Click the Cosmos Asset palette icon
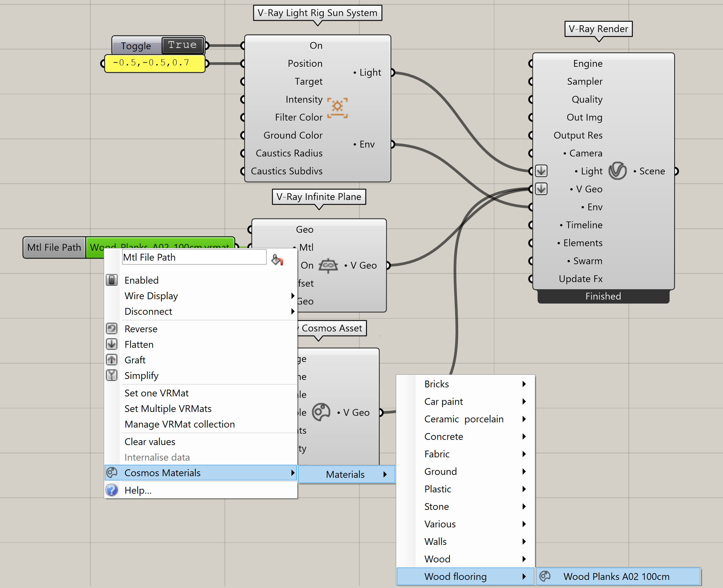Image resolution: width=723 pixels, height=588 pixels. (x=321, y=412)
